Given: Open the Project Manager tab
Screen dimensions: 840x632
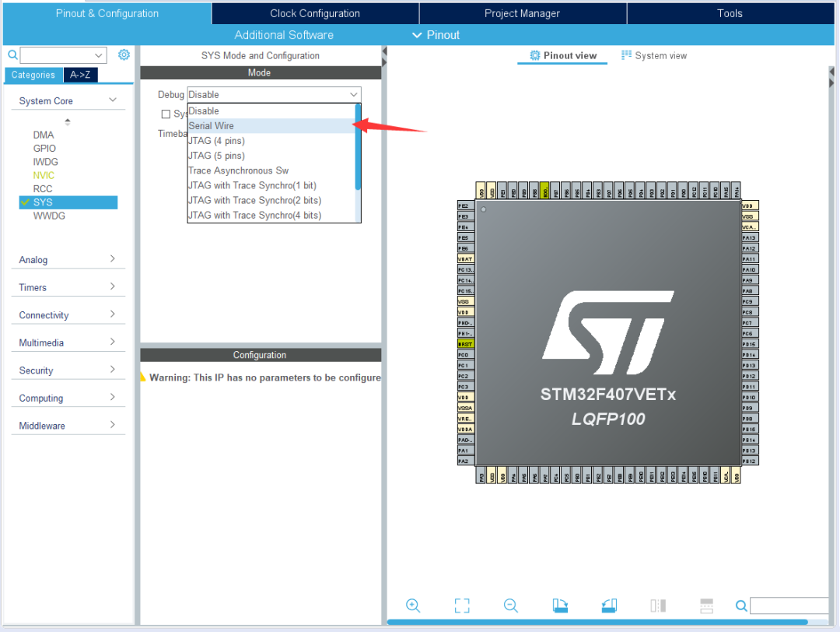Looking at the screenshot, I should click(x=523, y=13).
